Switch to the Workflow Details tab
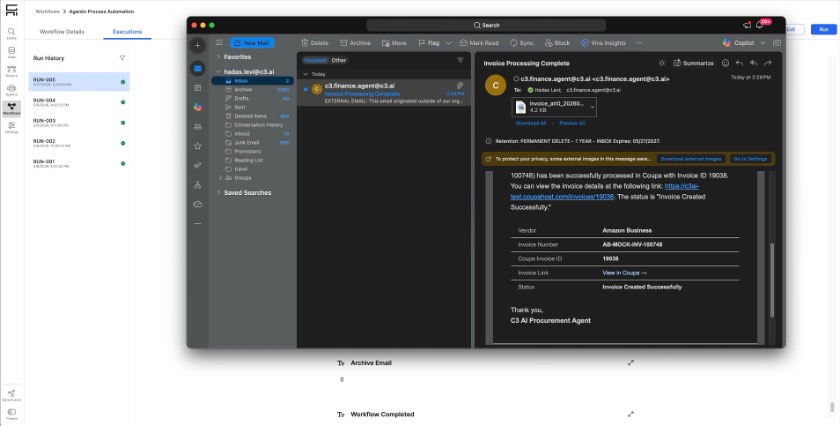 [x=62, y=32]
